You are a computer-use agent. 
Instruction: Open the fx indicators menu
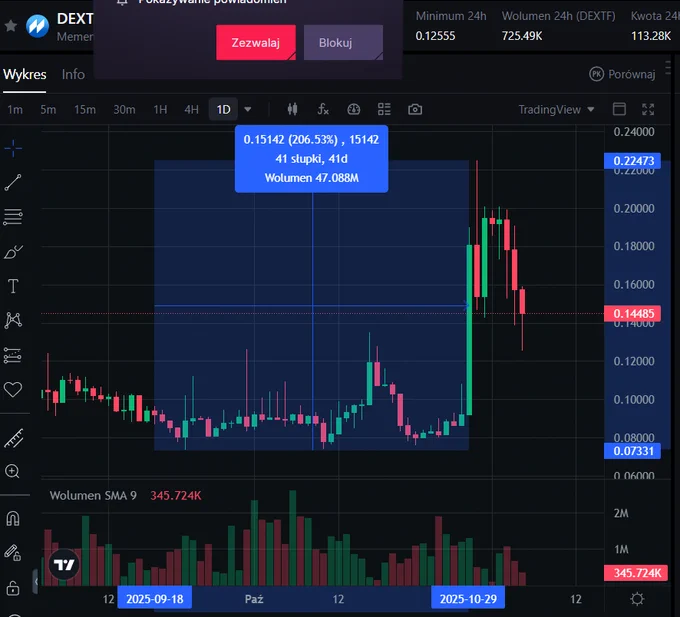(x=323, y=109)
